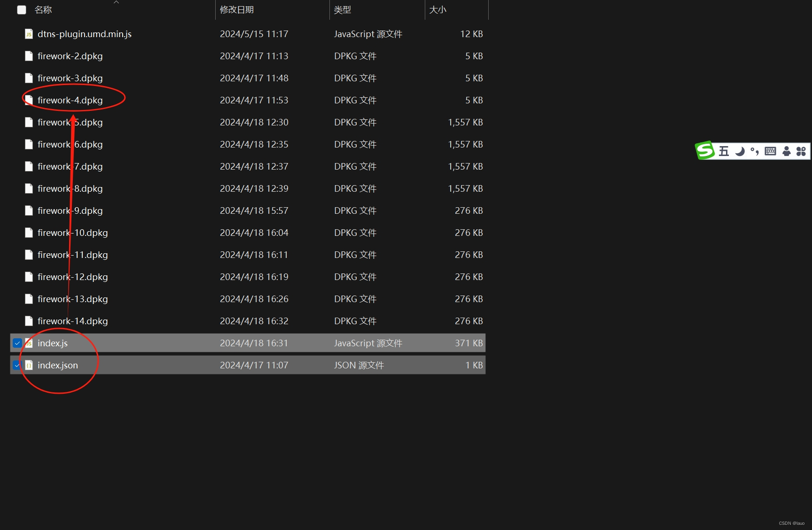
Task: Click the sort arrow above the 名称 column
Action: click(x=116, y=2)
